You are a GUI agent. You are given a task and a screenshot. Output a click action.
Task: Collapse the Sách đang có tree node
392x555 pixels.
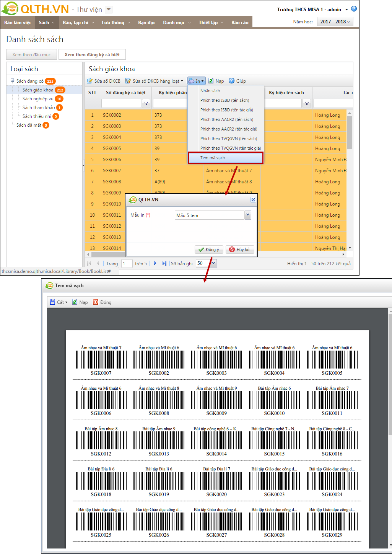[x=13, y=81]
